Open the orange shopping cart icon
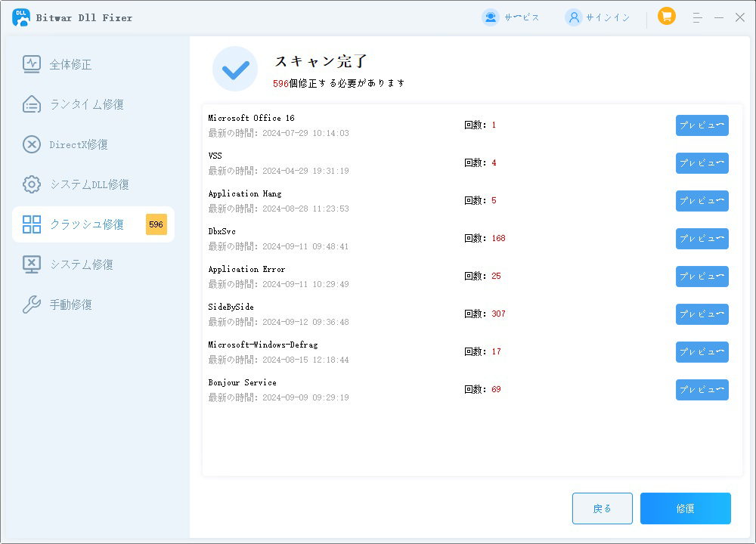 (666, 16)
